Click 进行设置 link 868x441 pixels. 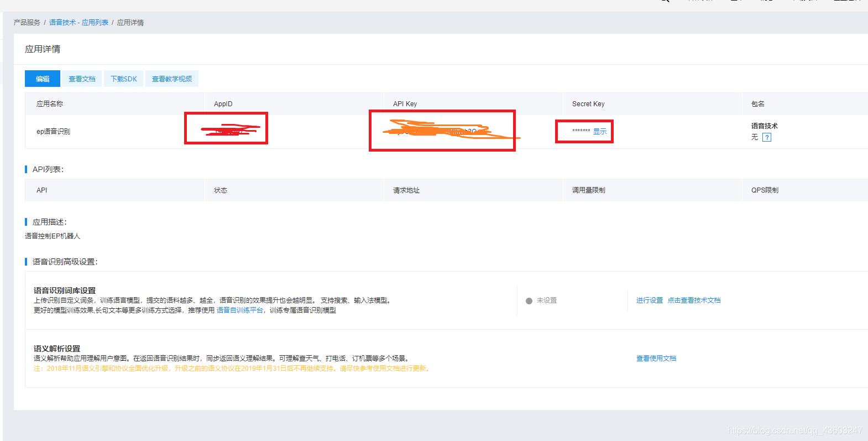click(650, 300)
